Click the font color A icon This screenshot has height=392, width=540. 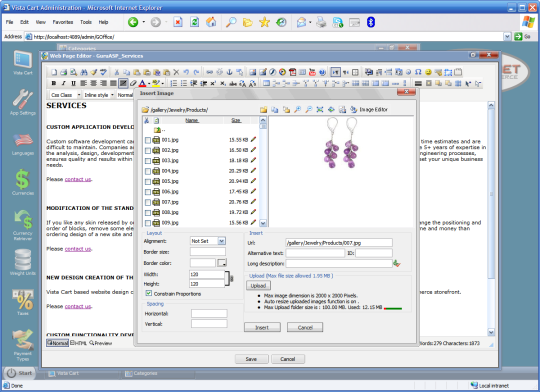(x=143, y=83)
